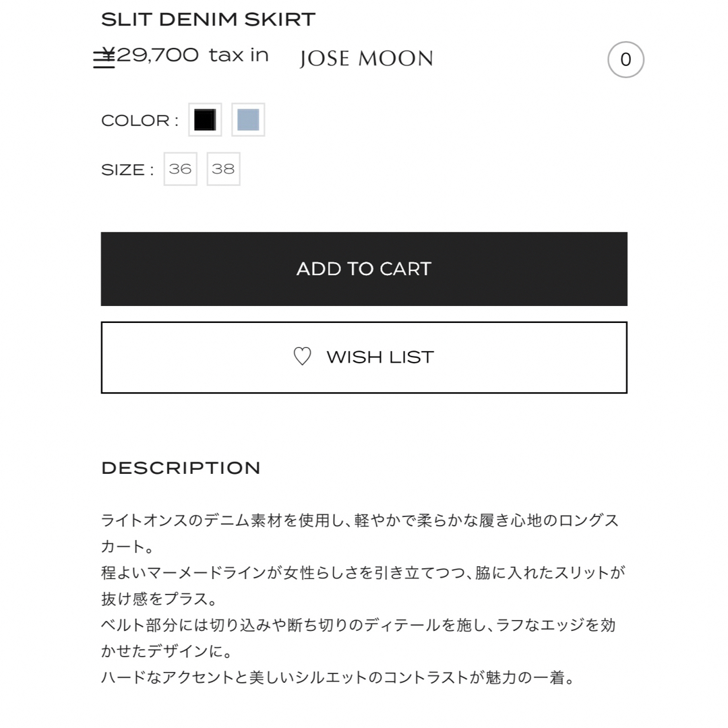Viewport: 728px width, 728px height.
Task: Click the line reading 抜け感をプラス
Action: 160,599
